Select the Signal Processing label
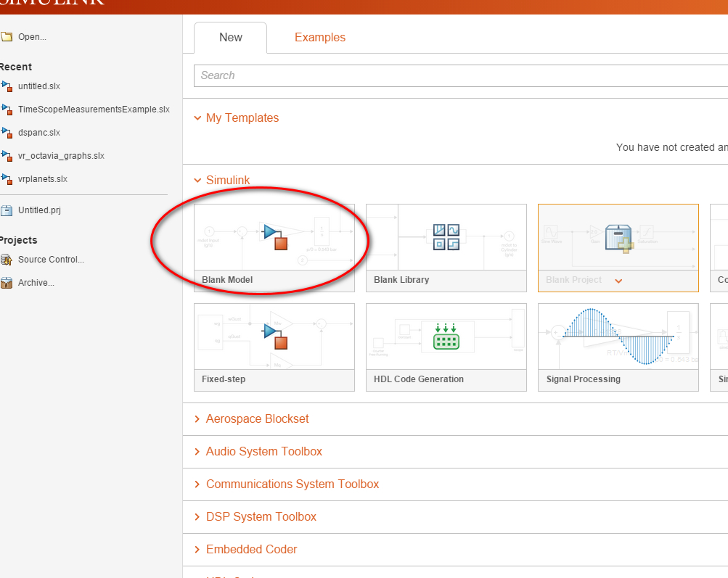728x578 pixels. 583,379
